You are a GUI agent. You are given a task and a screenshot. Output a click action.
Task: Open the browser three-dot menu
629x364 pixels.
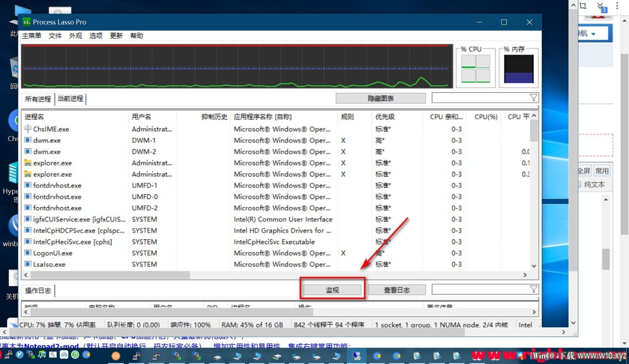pos(617,6)
